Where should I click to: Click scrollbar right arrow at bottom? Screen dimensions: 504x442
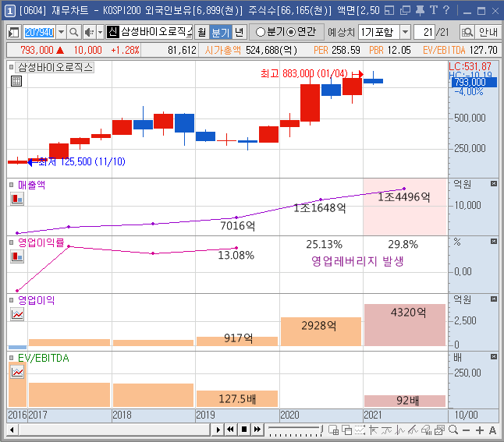pos(218,430)
